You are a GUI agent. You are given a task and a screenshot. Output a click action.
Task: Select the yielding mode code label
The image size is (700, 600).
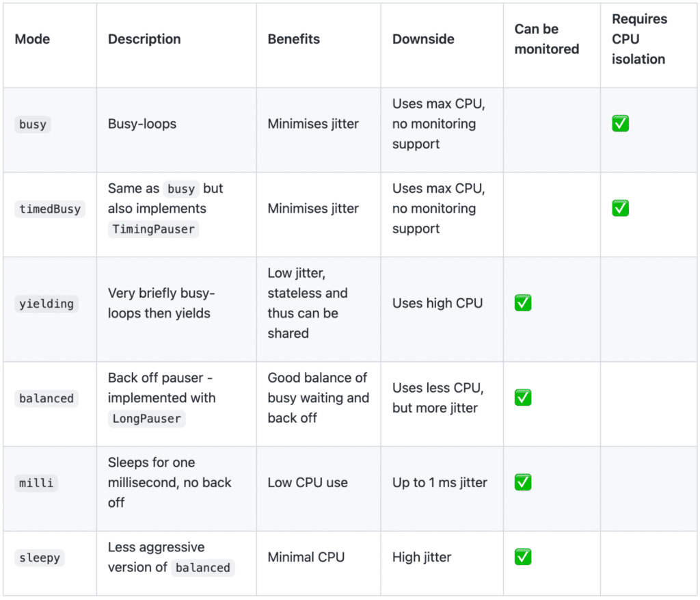point(46,304)
